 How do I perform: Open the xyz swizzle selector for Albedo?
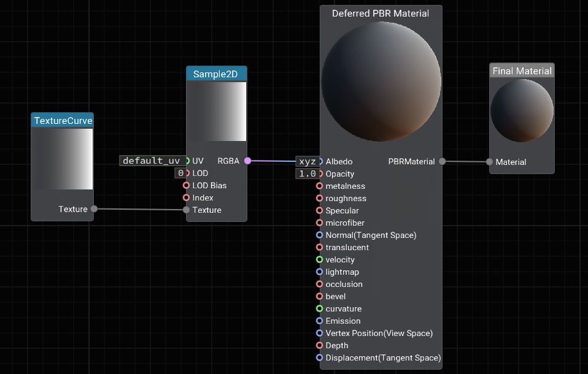pos(306,161)
